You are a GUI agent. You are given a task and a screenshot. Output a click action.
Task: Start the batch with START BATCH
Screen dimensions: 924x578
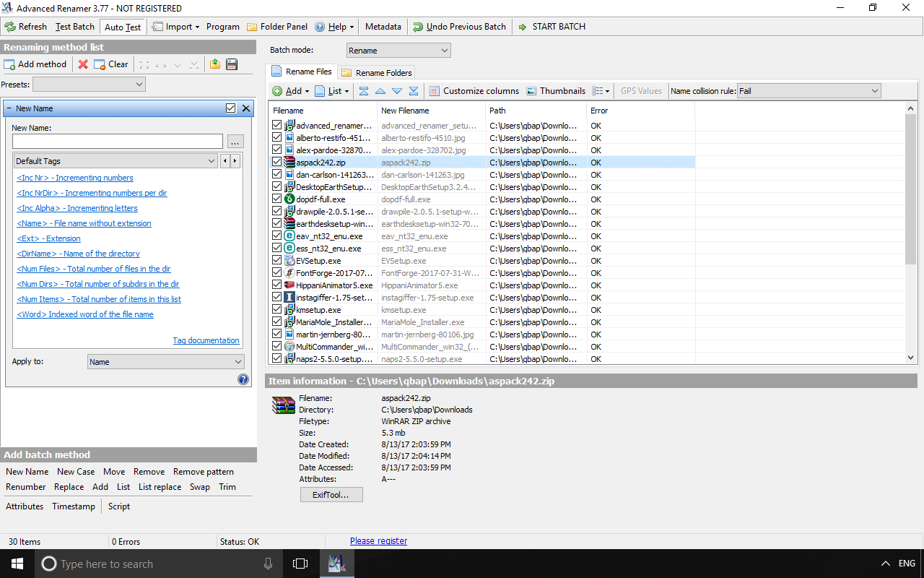552,27
